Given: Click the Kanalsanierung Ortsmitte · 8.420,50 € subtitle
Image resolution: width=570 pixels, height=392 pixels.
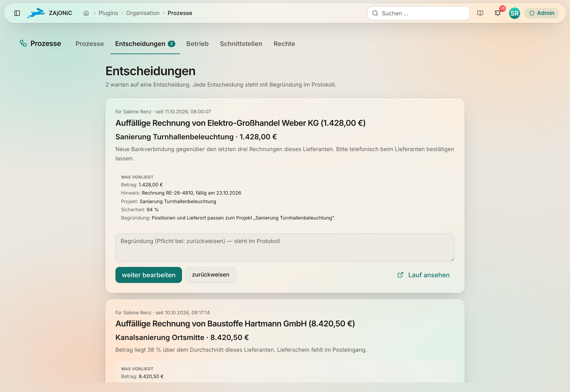Looking at the screenshot, I should click(x=182, y=337).
